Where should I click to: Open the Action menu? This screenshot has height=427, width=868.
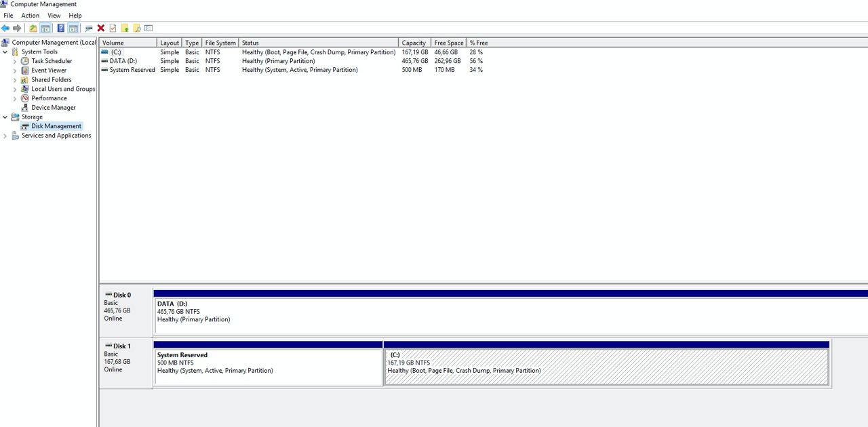pyautogui.click(x=31, y=16)
